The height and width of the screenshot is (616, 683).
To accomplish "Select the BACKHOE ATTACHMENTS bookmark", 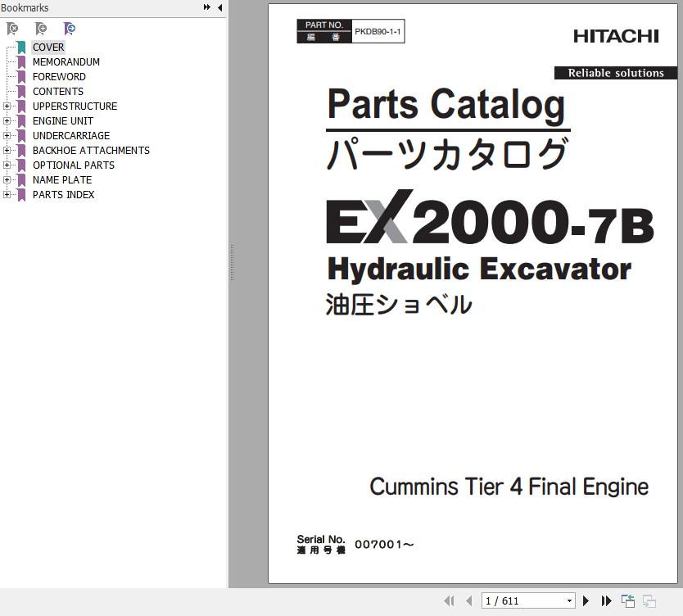I will (91, 151).
